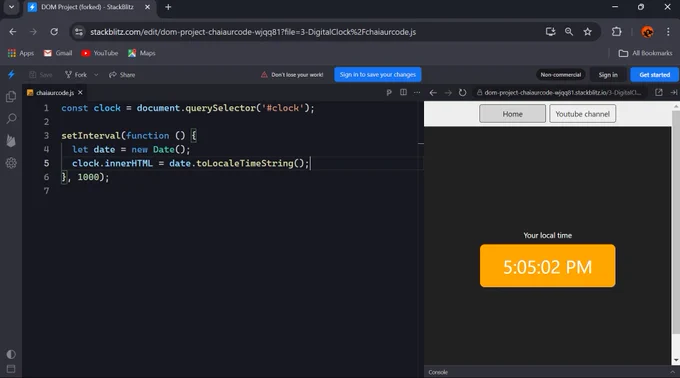The width and height of the screenshot is (680, 378).
Task: Click the site information icon in address bar
Action: coord(78,32)
